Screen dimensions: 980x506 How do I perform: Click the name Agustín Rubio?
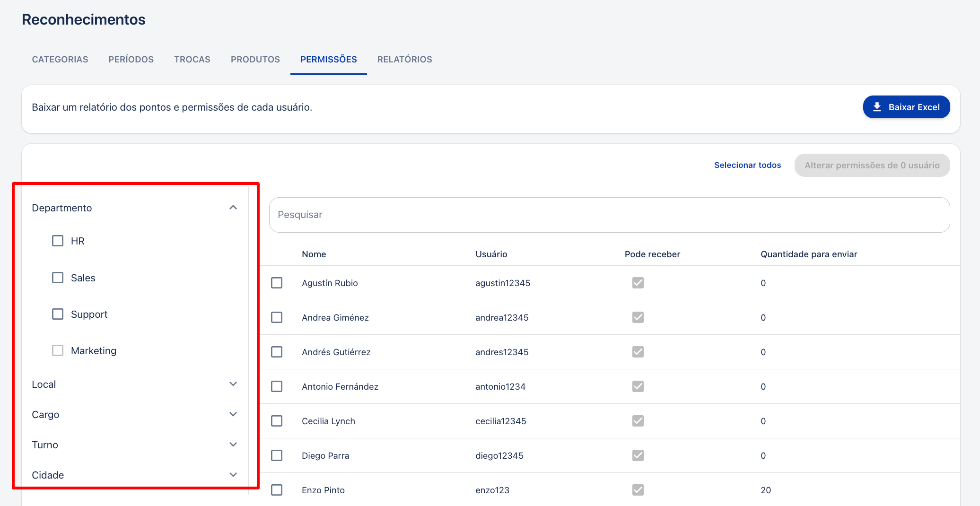click(330, 283)
